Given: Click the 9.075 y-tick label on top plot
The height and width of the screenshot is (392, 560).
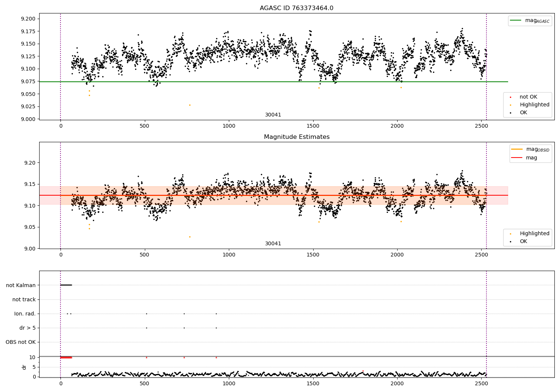Looking at the screenshot, I should 28,81.
